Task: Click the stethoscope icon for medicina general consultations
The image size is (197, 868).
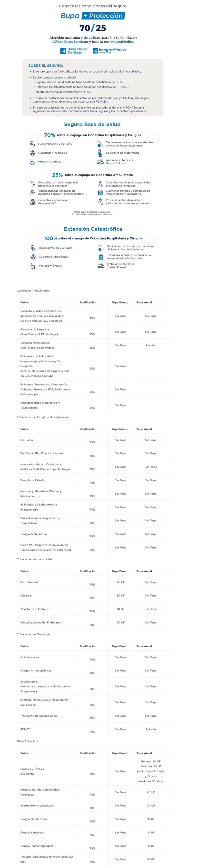Action: tap(32, 184)
